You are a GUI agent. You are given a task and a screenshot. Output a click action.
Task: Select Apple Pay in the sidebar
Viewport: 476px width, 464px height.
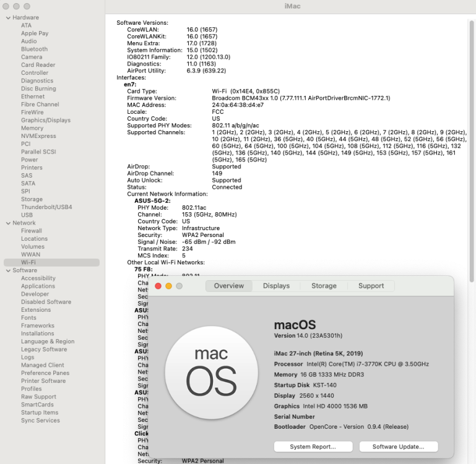35,33
